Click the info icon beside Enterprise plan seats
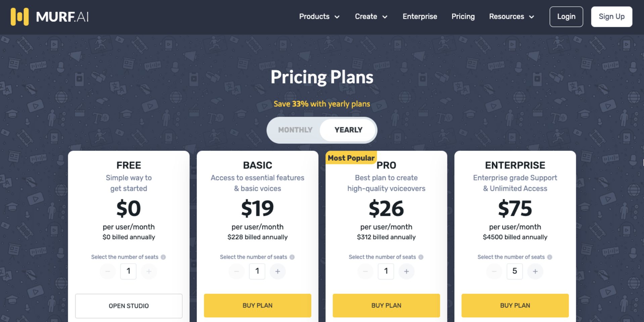Viewport: 644px width, 322px height. [550, 257]
